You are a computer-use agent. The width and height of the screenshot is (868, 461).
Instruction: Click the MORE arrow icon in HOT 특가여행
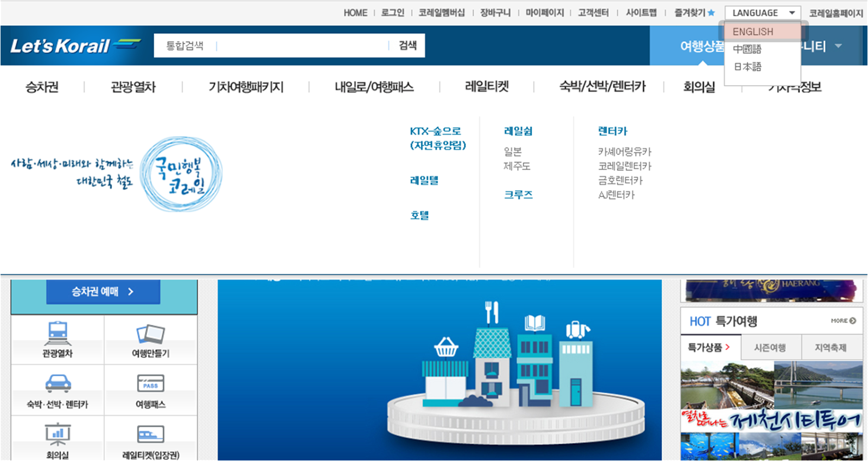coord(853,321)
